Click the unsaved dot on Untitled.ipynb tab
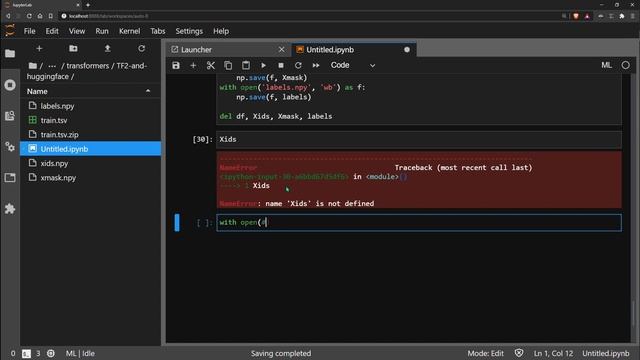The height and width of the screenshot is (360, 640). pyautogui.click(x=407, y=49)
